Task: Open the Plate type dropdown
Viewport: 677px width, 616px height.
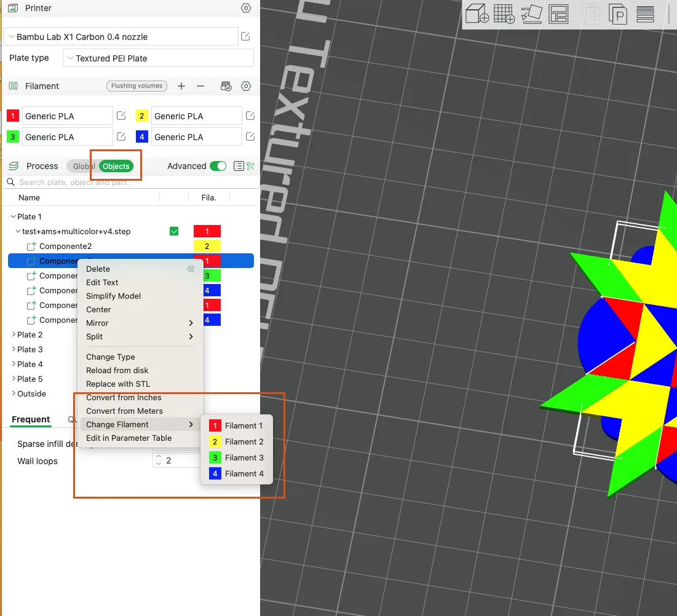Action: click(157, 58)
